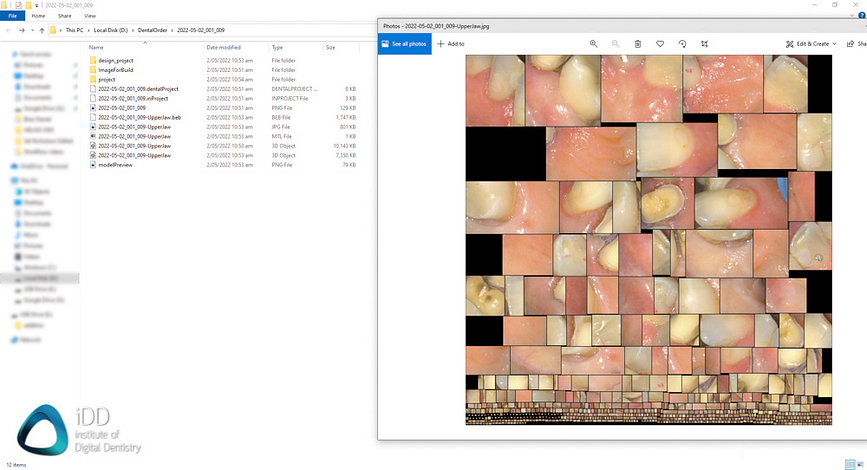Click the See all photos button
The height and width of the screenshot is (470, 867).
[x=405, y=44]
